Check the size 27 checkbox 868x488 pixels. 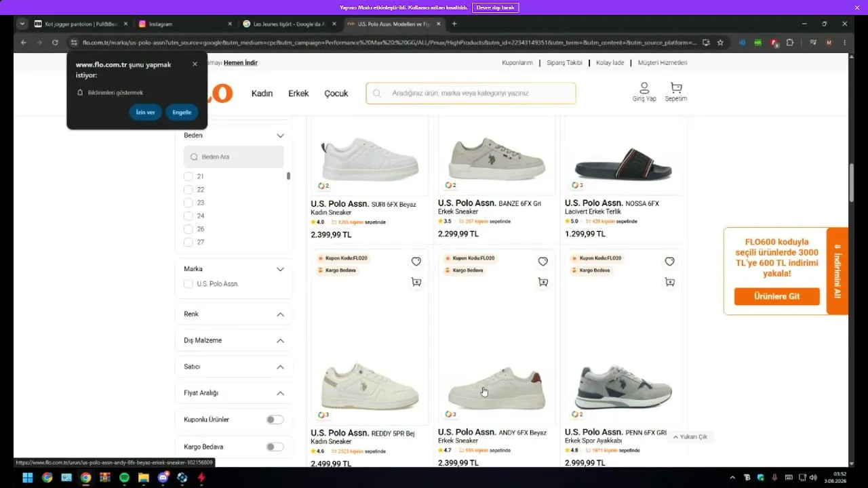(189, 242)
